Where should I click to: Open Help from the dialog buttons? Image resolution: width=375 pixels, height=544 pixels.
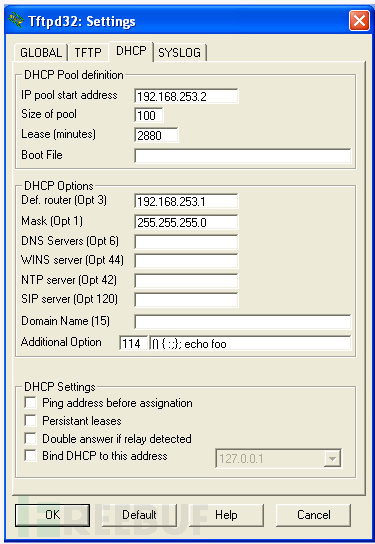click(226, 515)
